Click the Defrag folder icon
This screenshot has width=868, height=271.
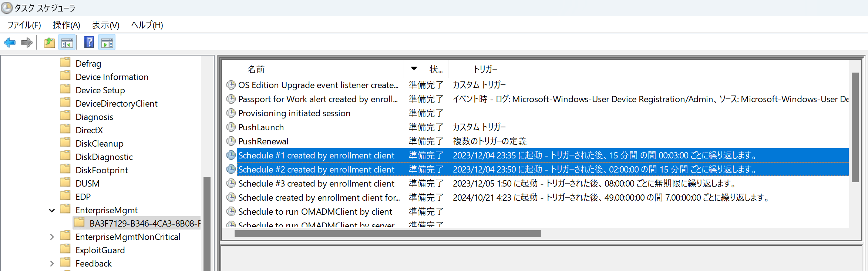point(65,62)
